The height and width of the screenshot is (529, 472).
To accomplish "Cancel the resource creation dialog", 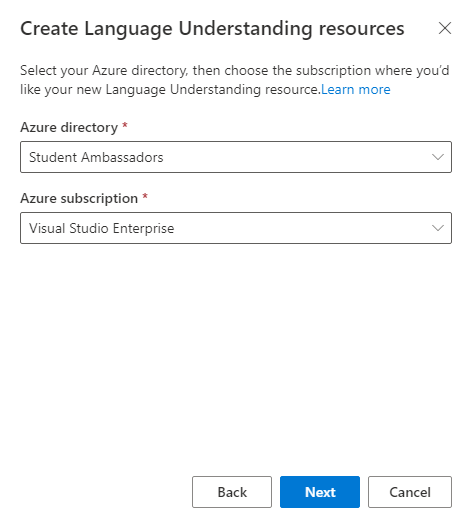I will point(410,492).
